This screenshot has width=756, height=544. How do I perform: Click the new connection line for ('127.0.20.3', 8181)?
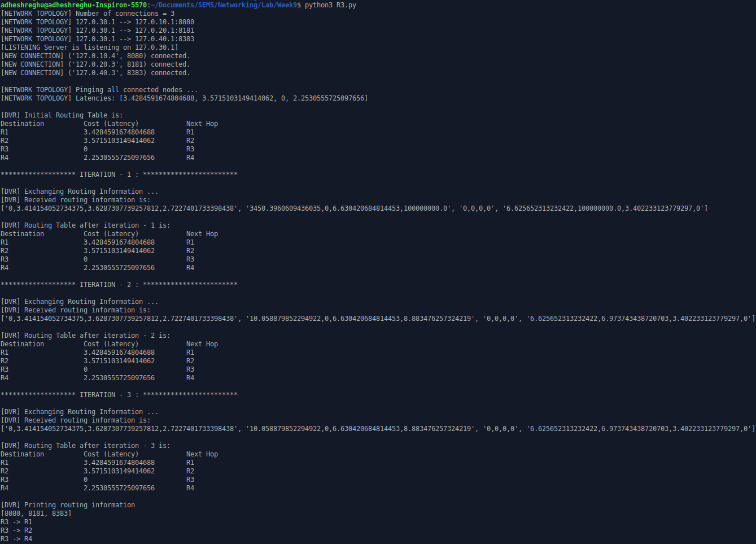tap(95, 64)
